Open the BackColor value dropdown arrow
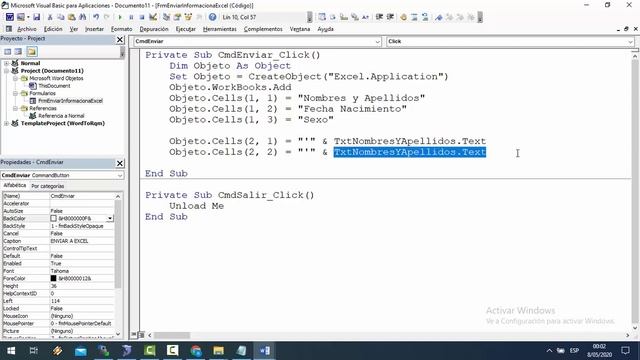This screenshot has height=360, width=640. (110, 218)
